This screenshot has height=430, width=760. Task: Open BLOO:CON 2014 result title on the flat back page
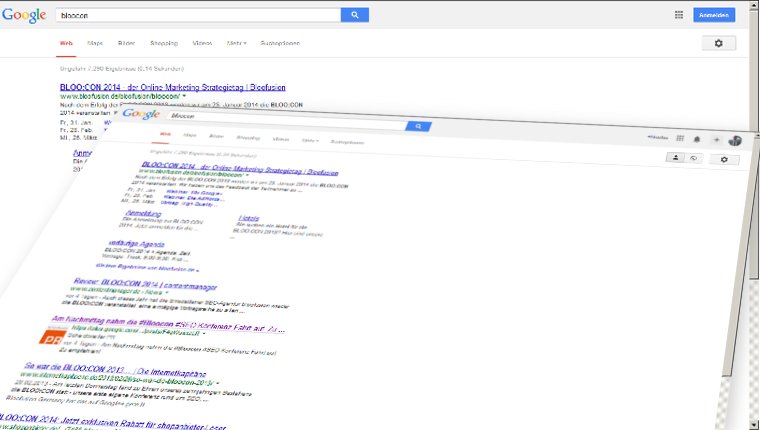[x=173, y=87]
